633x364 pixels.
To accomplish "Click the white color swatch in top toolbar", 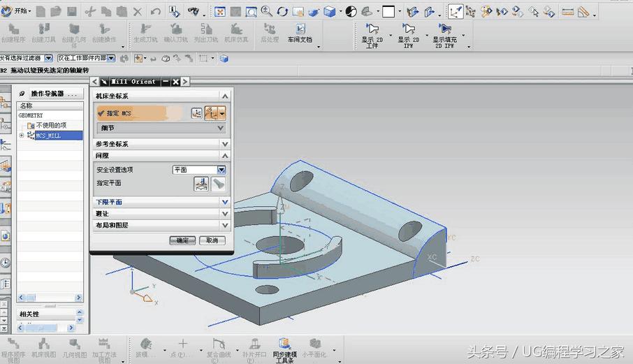I will click(388, 12).
